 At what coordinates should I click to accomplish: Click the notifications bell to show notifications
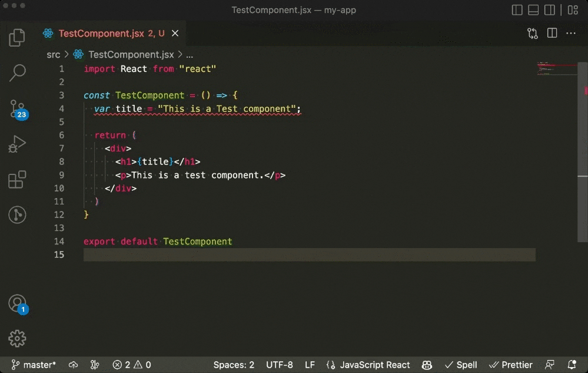click(570, 364)
